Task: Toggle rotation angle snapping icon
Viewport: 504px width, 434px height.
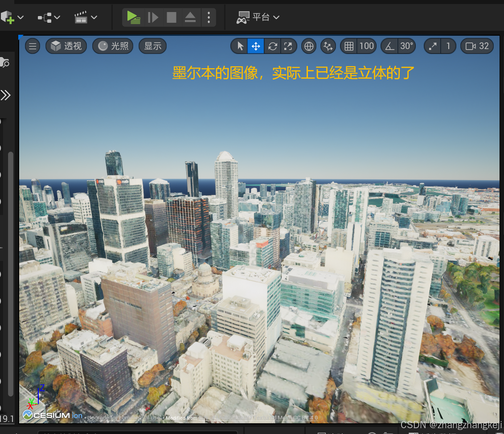Action: (x=389, y=46)
